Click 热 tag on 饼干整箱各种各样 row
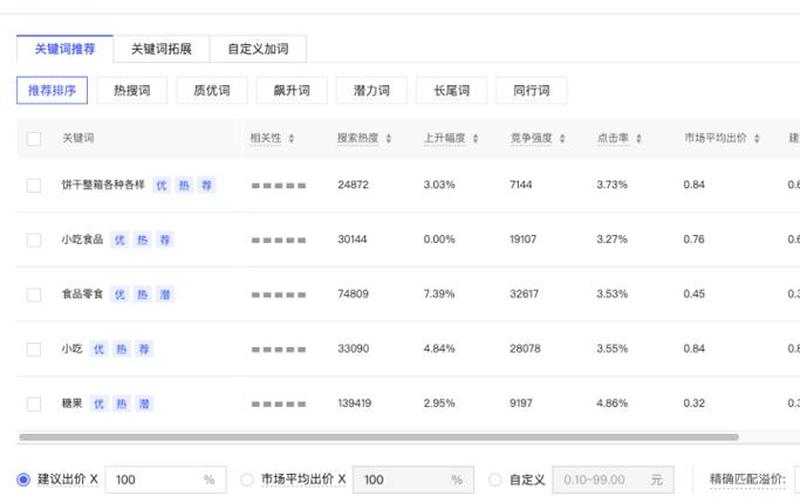Image resolution: width=800 pixels, height=500 pixels. [184, 185]
